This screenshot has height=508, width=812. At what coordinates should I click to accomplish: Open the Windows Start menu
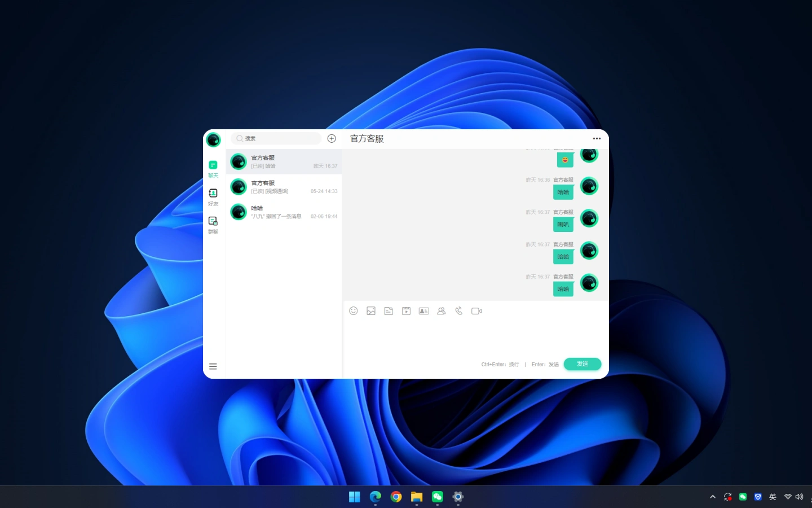click(x=355, y=497)
